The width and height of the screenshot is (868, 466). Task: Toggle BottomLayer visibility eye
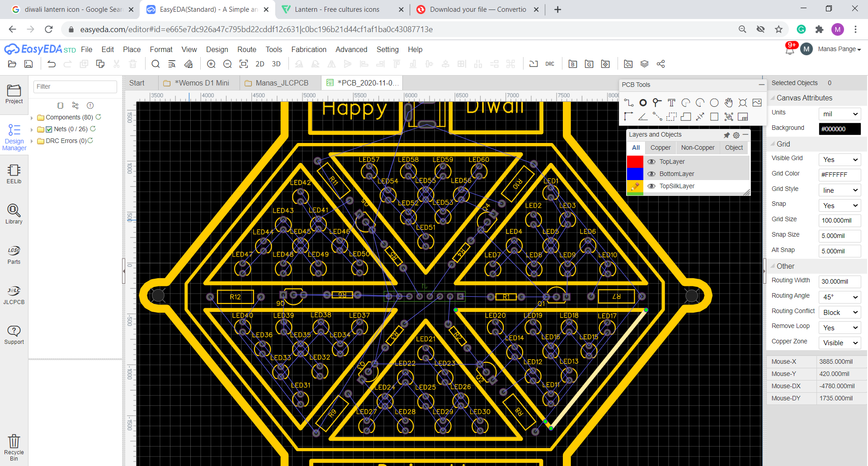(x=651, y=174)
